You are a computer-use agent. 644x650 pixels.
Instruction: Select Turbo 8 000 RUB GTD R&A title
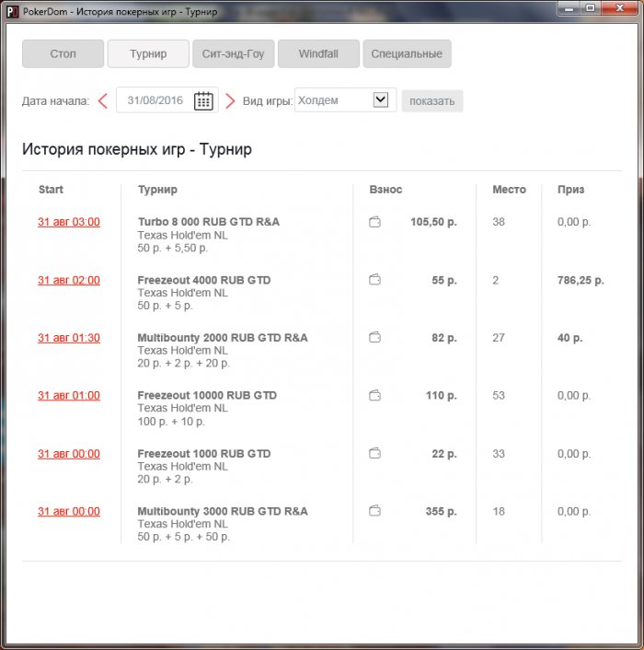coord(208,222)
